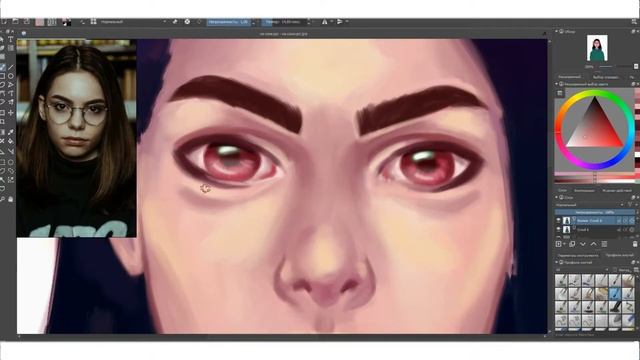The height and width of the screenshot is (360, 640).
Task: Delete the current layer
Action: (635, 244)
